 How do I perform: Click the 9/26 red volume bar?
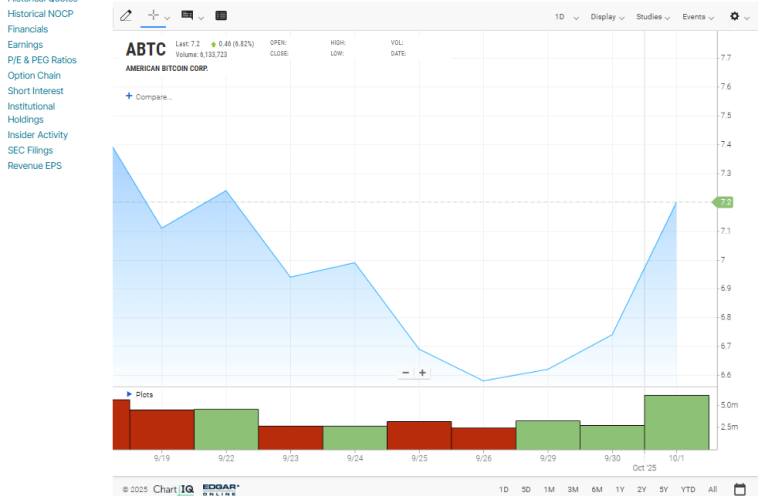484,438
